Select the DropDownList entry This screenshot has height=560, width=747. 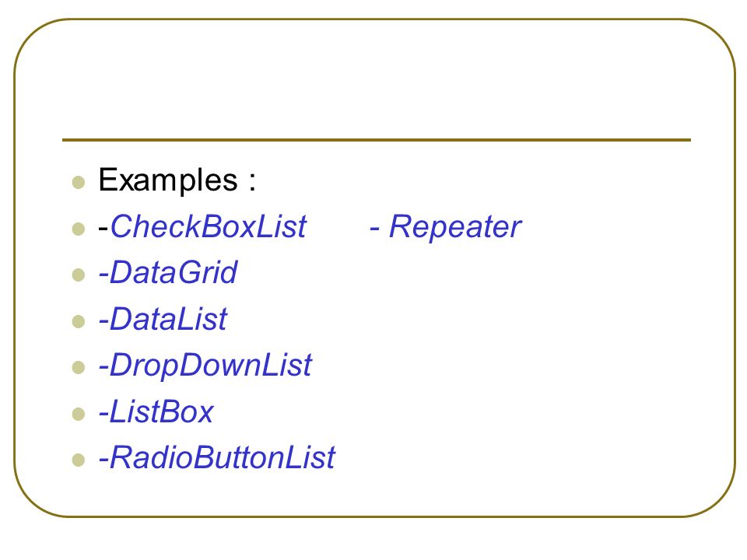(205, 366)
